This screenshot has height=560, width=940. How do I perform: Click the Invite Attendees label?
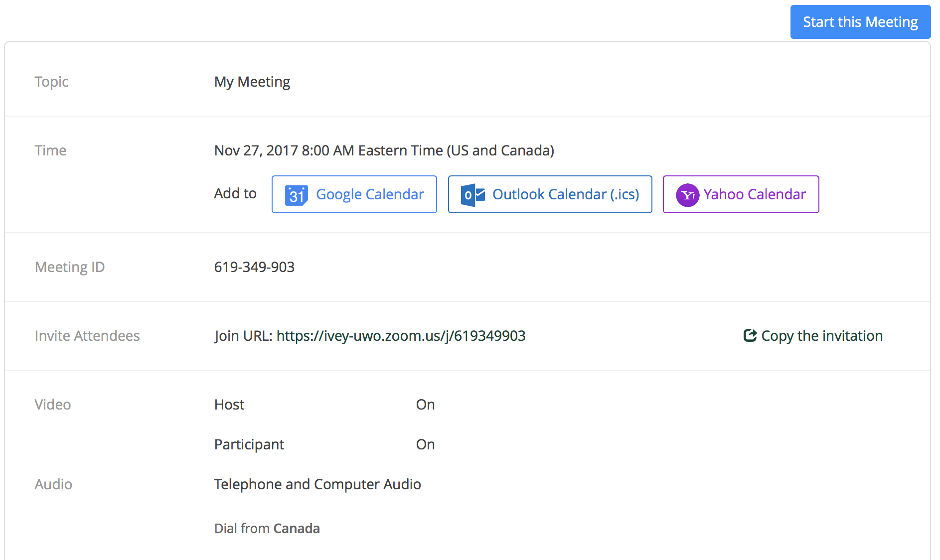(87, 335)
